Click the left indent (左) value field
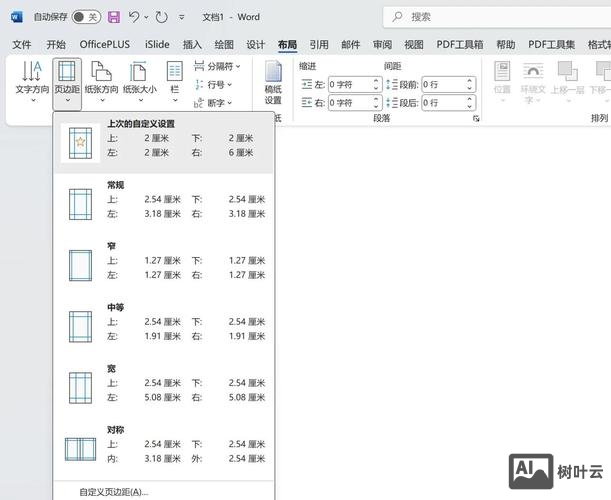Image resolution: width=611 pixels, height=500 pixels. [x=356, y=85]
